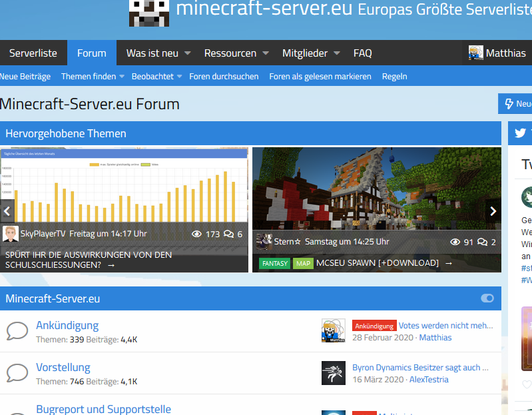Click Stern username in featured topic
The width and height of the screenshot is (532, 415).
click(288, 242)
